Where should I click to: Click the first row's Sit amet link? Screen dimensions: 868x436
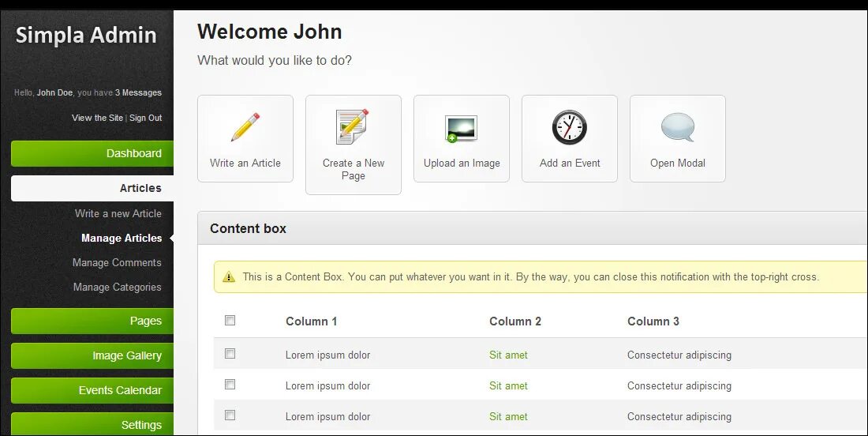click(x=508, y=355)
